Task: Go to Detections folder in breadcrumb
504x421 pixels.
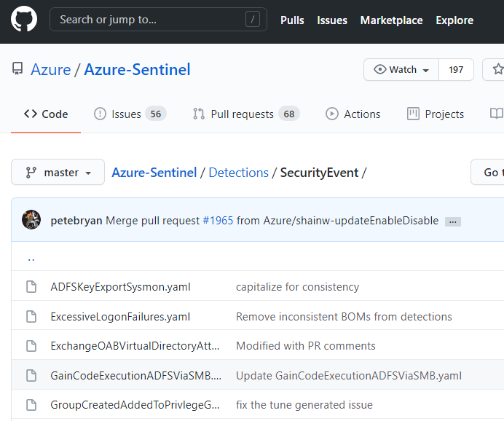Action: pos(238,173)
